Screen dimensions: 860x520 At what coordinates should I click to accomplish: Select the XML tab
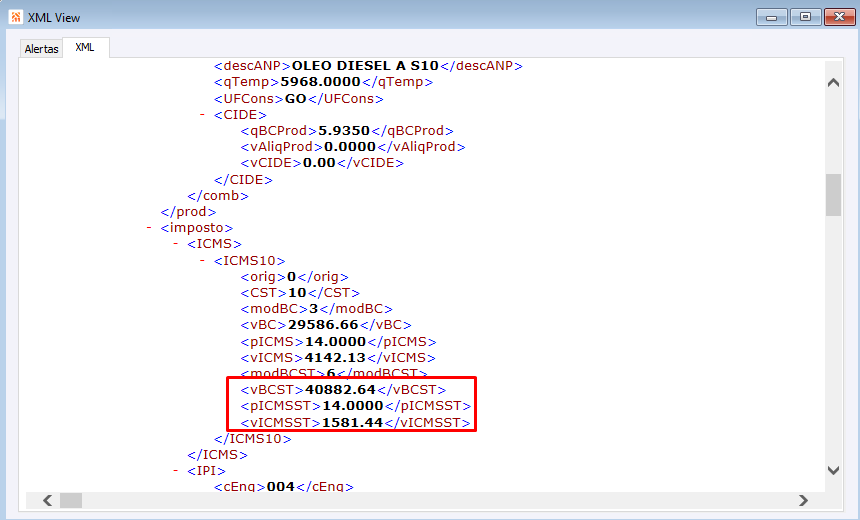click(x=85, y=47)
